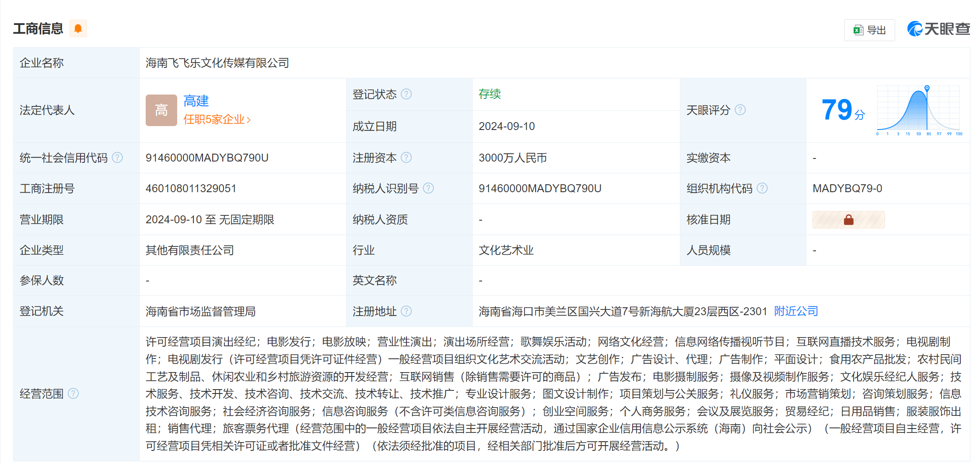The image size is (980, 464).
Task: Click the locked 核准日期 field
Action: (848, 220)
